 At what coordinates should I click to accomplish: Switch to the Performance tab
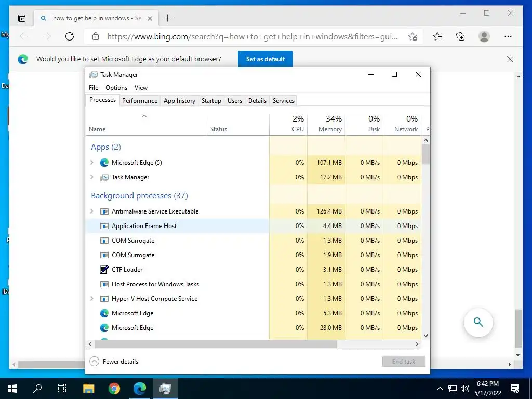140,101
